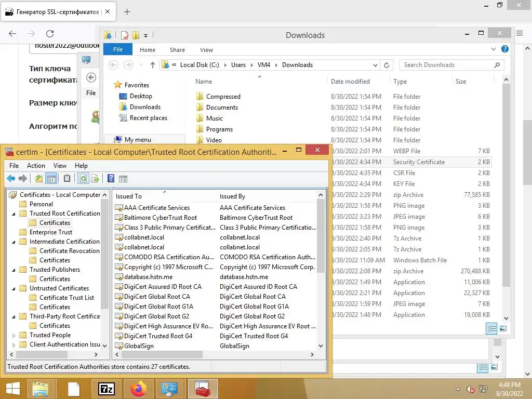
Task: Open Firefox from the taskbar
Action: (138, 389)
